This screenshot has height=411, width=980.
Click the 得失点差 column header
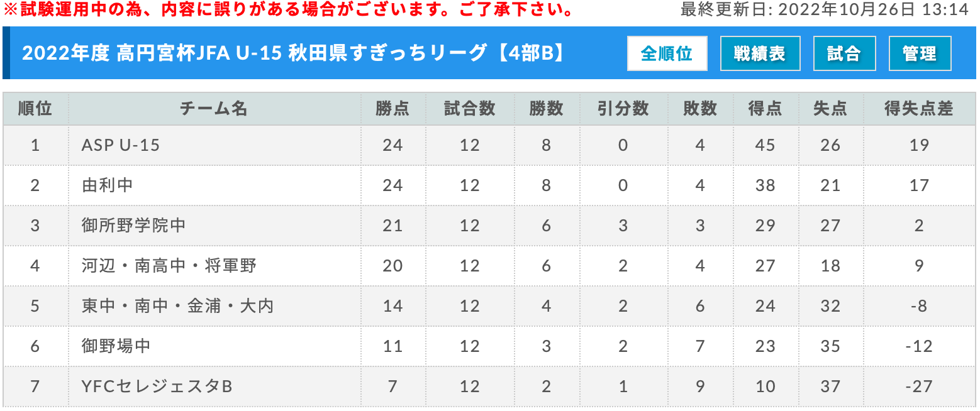(x=919, y=109)
